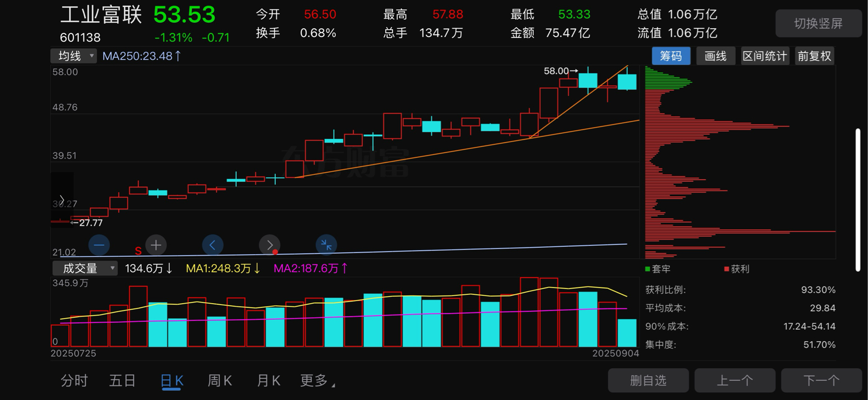This screenshot has height=400, width=868.
Task: Toggle the 筹码 chip distribution panel
Action: [x=671, y=56]
